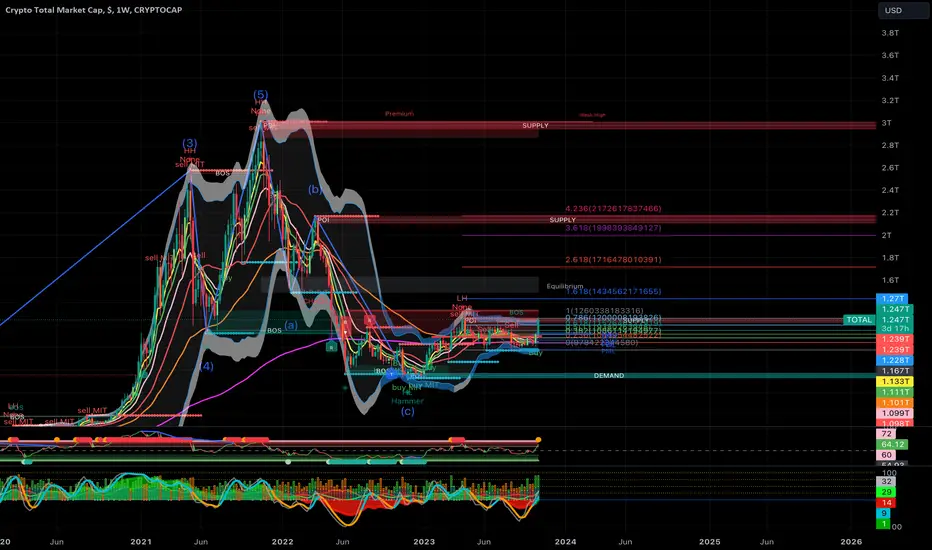Select the Elliott wave (5) label
932x550 pixels.
[260, 95]
